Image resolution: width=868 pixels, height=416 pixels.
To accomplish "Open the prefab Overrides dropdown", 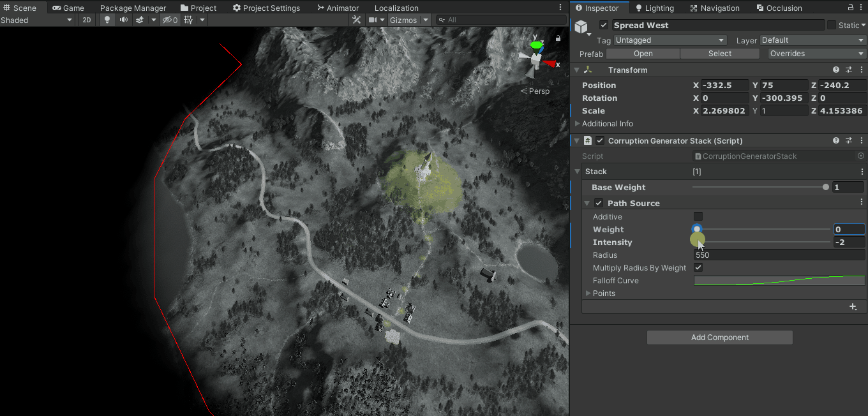I will (817, 54).
